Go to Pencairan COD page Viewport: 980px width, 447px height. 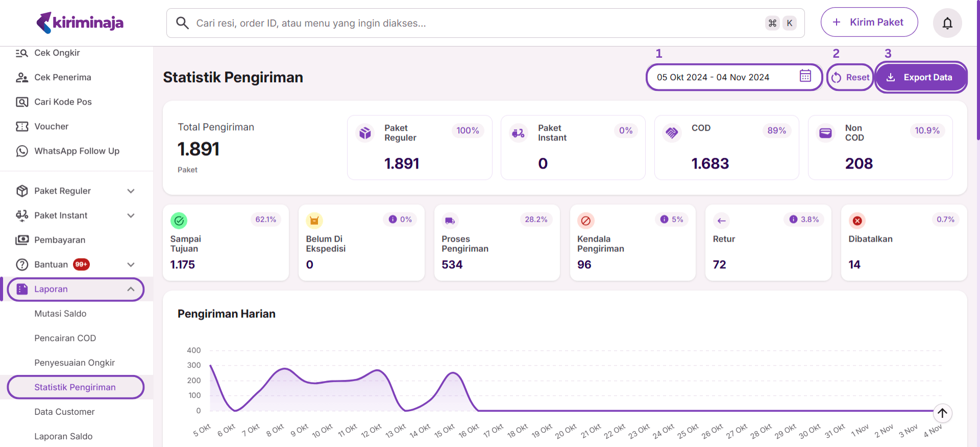[x=65, y=338]
